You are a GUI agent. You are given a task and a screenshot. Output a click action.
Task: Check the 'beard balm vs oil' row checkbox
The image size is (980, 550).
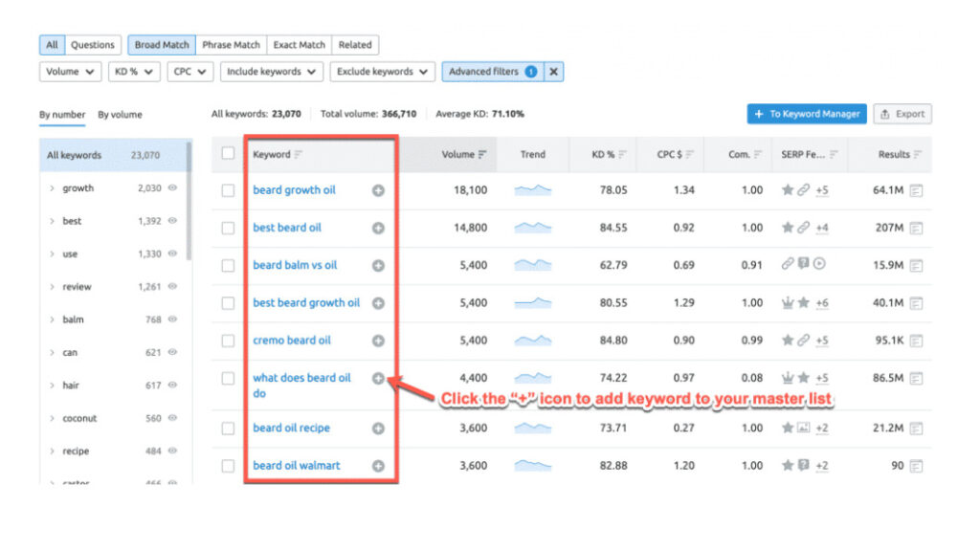pyautogui.click(x=228, y=266)
